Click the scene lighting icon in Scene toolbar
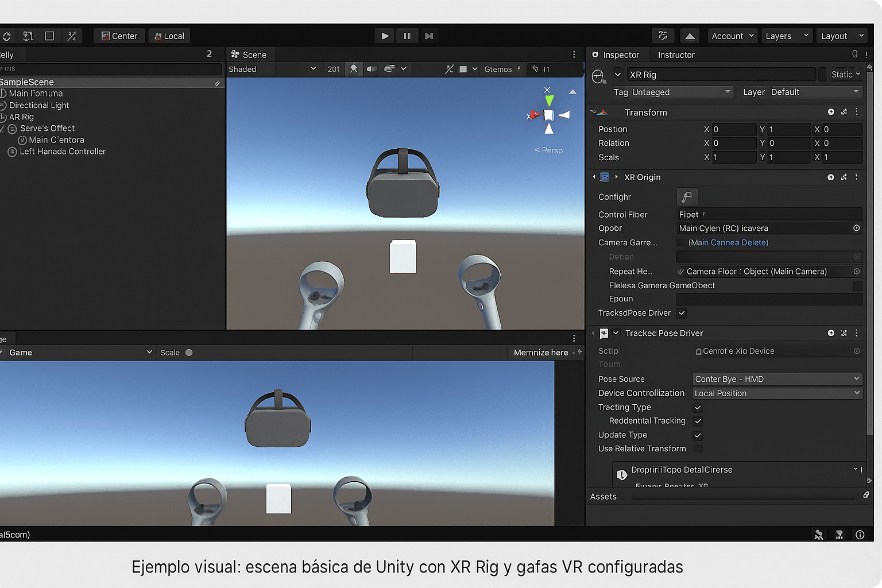882x588 pixels. pos(354,69)
